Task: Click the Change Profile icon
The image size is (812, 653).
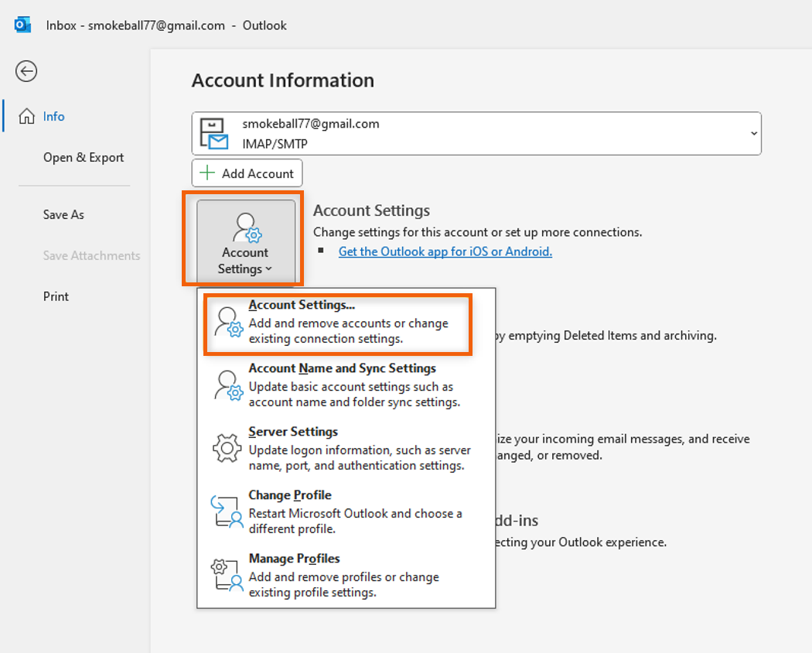Action: [227, 511]
